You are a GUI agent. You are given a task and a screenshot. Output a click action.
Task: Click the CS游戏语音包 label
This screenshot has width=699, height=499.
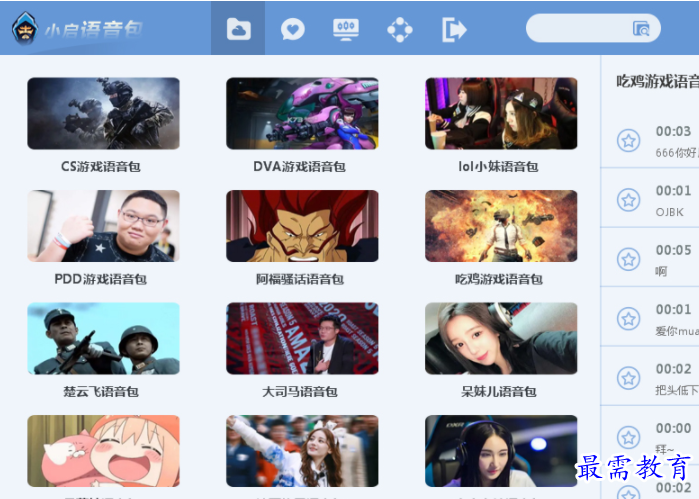(x=101, y=167)
